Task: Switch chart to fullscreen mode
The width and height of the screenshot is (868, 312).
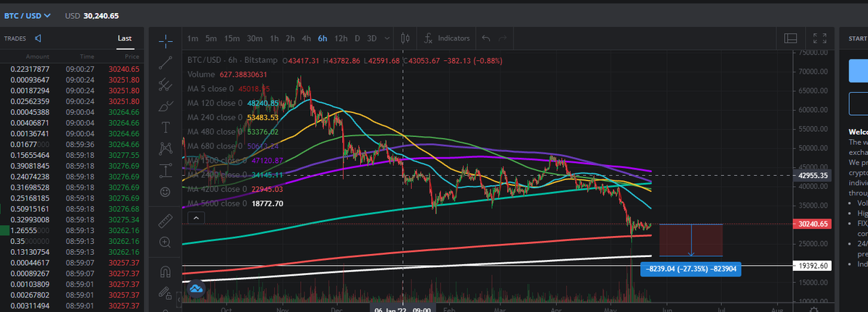Action: (820, 38)
